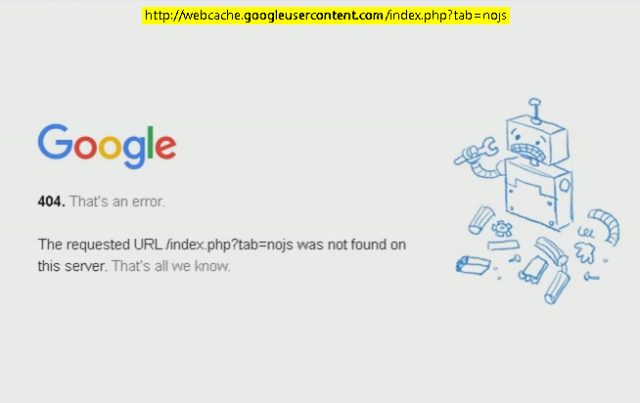Click the "That's an error." text

(117, 201)
